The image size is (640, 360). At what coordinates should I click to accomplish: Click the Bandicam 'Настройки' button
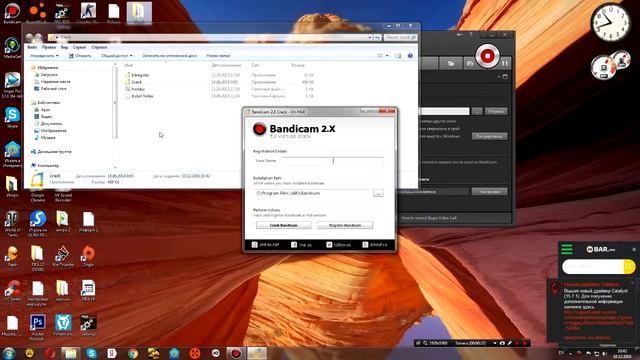tap(489, 191)
